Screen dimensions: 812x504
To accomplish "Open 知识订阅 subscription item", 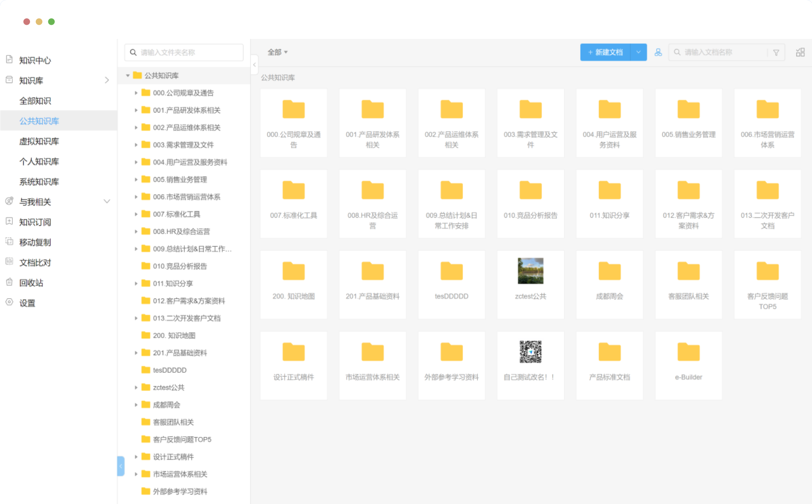I will [x=35, y=222].
